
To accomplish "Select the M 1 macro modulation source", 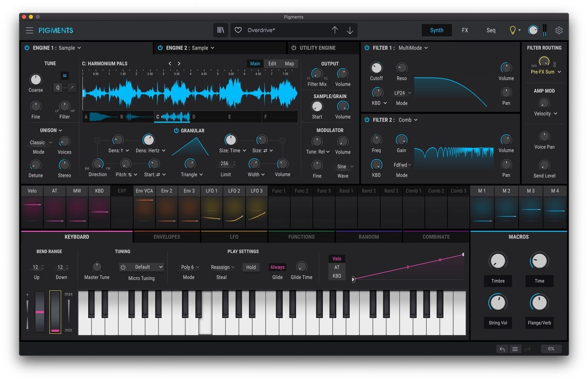I will (x=482, y=191).
